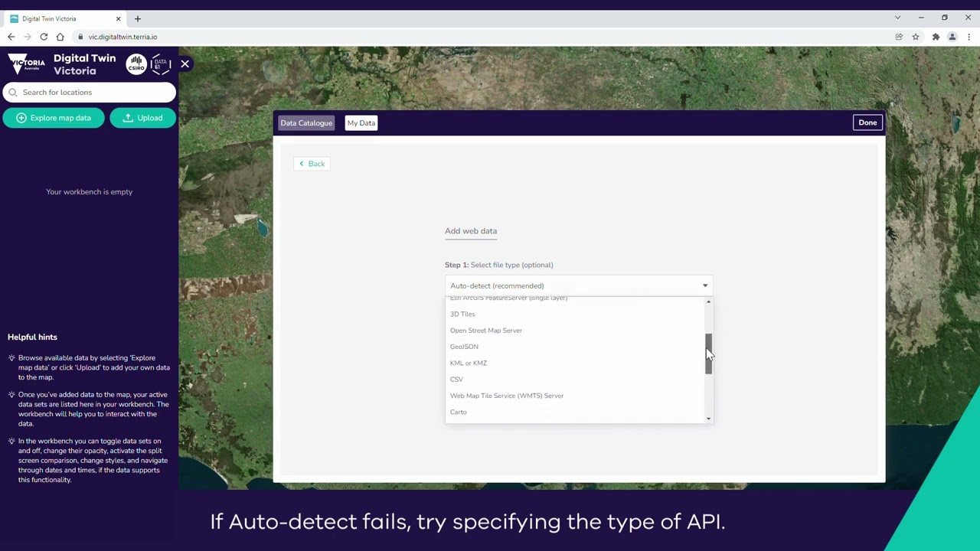980x551 pixels.
Task: Open browser home page
Action: coord(60,37)
